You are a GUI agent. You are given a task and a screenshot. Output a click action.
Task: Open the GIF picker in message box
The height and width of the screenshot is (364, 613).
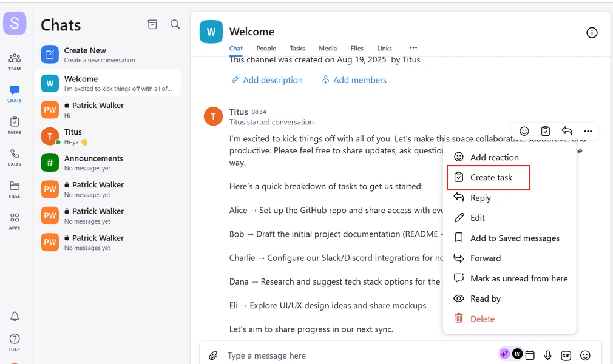[x=566, y=356]
